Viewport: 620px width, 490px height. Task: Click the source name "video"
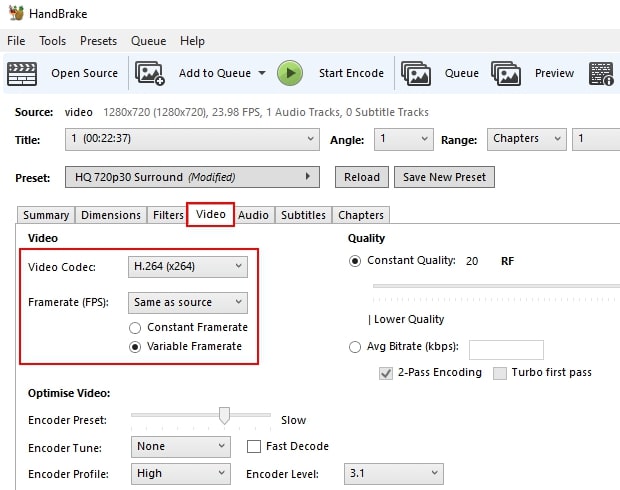79,112
